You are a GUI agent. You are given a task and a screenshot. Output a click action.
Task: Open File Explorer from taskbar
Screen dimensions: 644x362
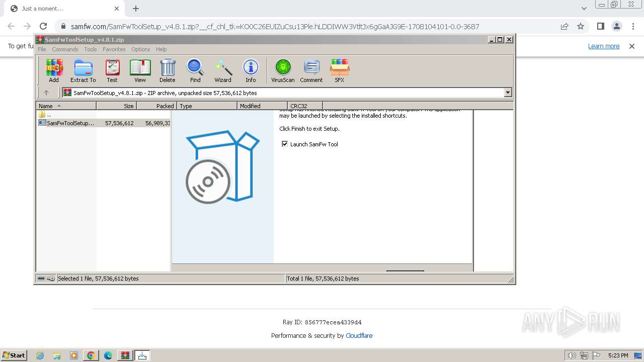57,355
